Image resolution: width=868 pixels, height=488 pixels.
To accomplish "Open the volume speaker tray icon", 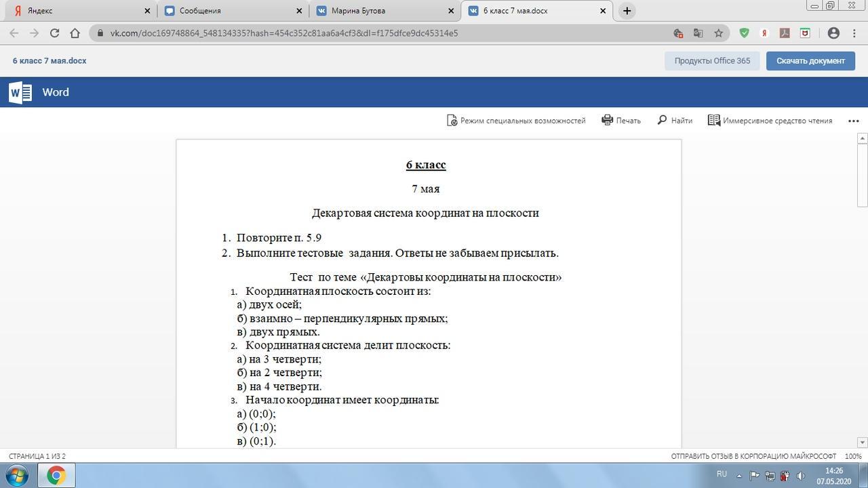I will pos(800,476).
